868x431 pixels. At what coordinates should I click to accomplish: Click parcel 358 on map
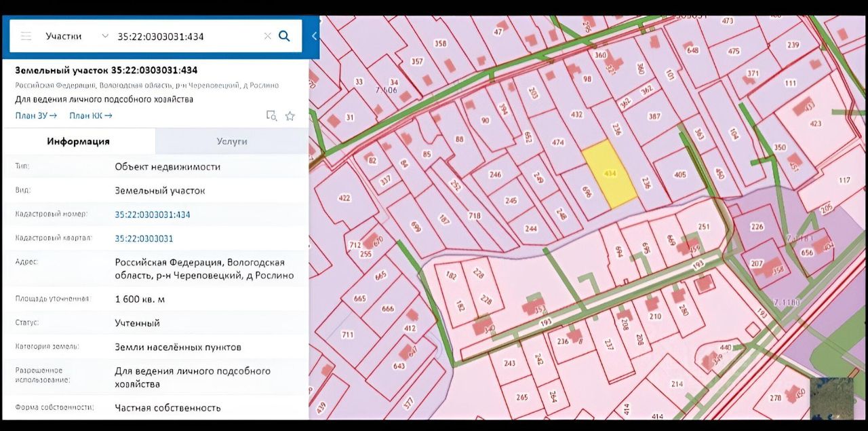[441, 43]
